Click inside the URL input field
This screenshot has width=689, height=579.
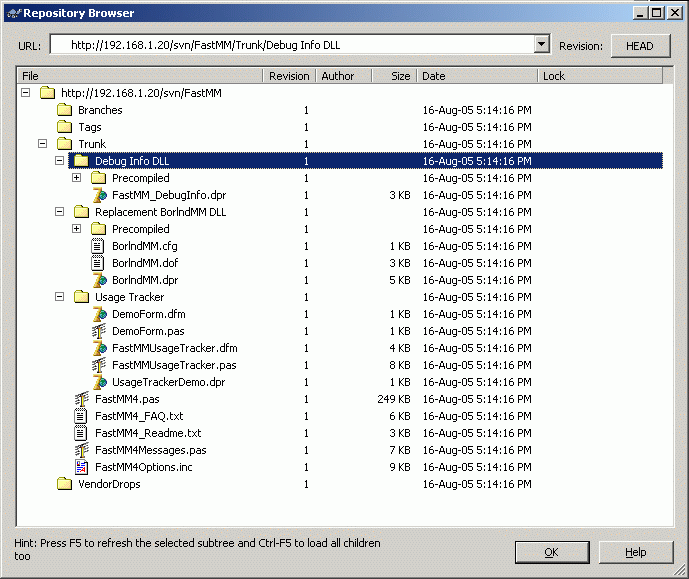(x=292, y=45)
